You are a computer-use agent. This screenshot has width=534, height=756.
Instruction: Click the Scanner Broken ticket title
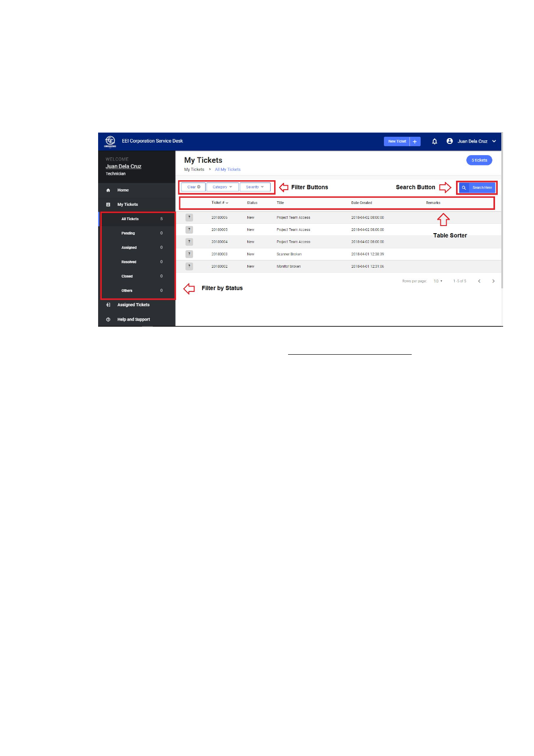(289, 254)
